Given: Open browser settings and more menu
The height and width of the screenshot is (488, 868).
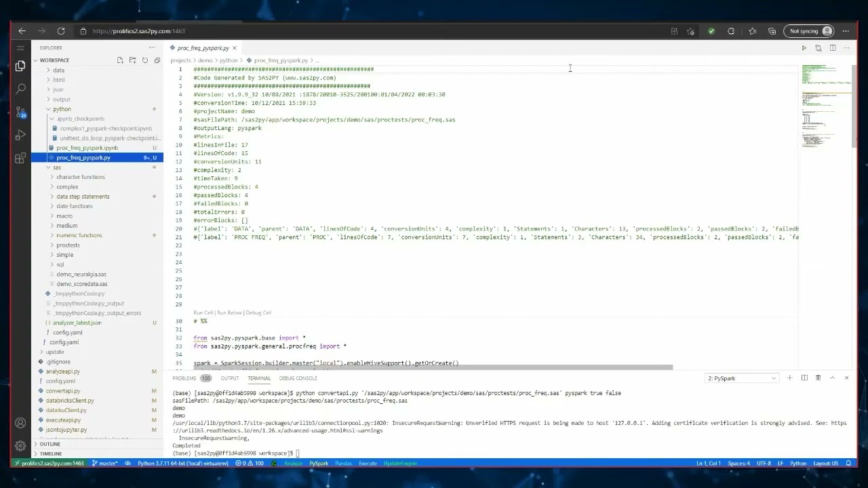Looking at the screenshot, I should [x=846, y=31].
